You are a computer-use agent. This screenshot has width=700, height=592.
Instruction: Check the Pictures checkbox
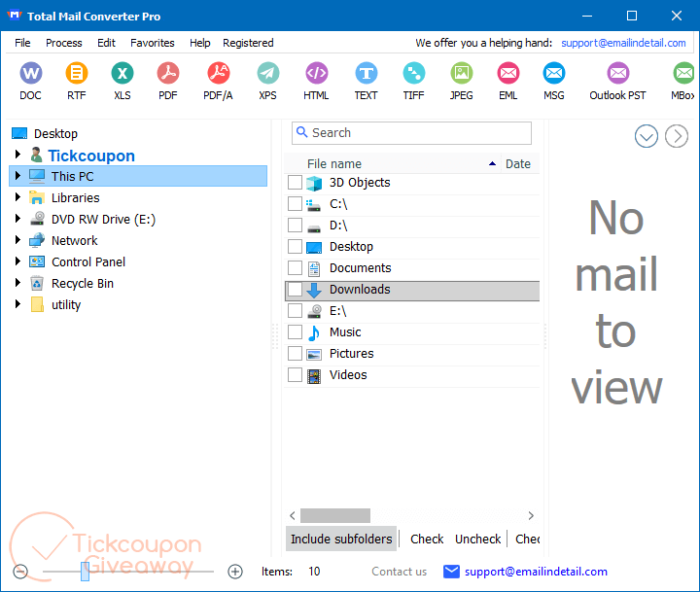point(295,354)
